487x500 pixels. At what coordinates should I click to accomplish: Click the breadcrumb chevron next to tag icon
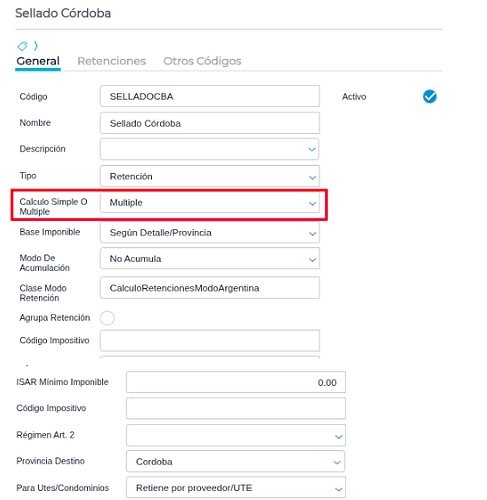(36, 46)
